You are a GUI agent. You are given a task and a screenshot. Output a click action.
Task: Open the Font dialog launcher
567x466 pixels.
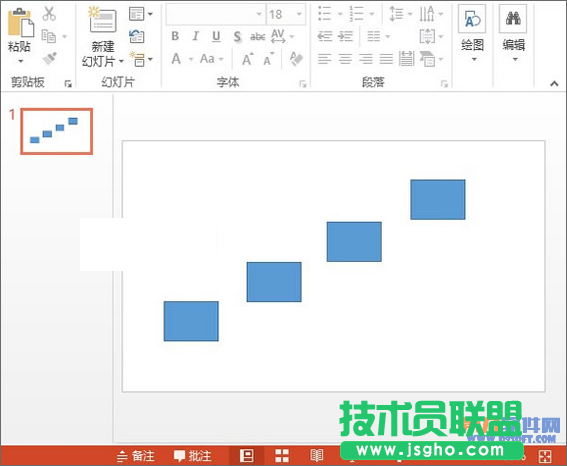pyautogui.click(x=303, y=84)
